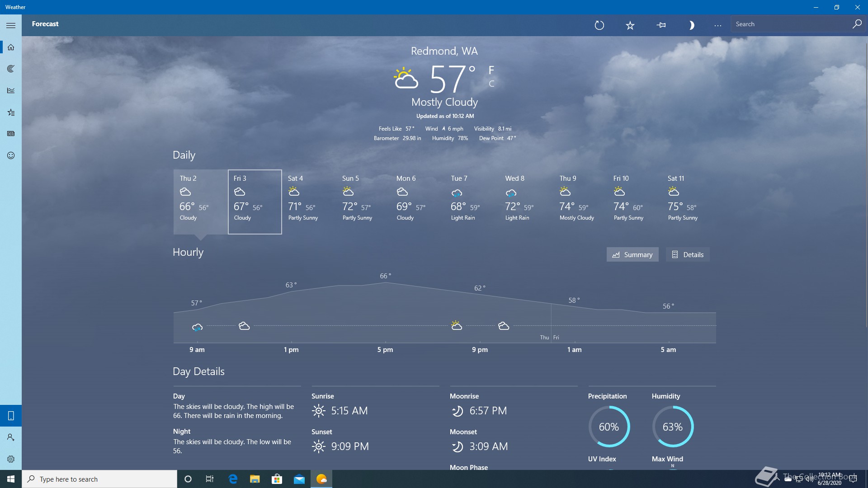Switch to Details hourly view

pos(688,254)
